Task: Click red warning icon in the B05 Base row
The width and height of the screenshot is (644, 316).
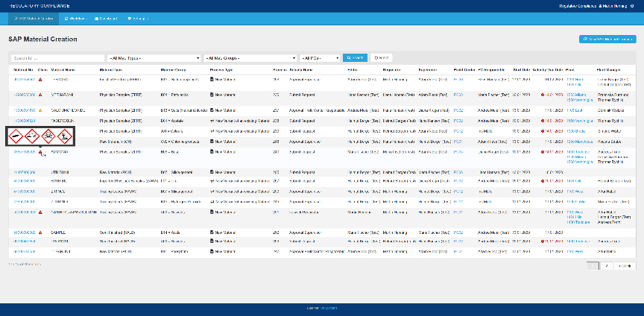Action: coord(40,152)
